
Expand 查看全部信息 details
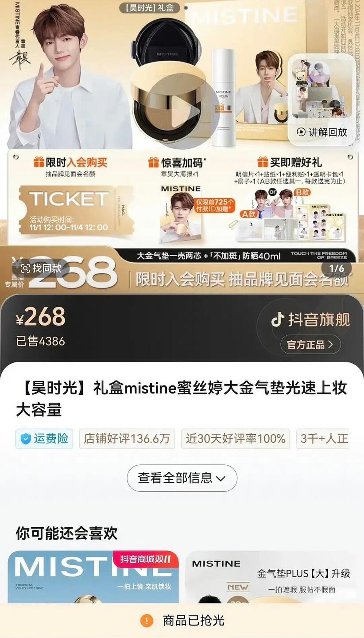tap(182, 478)
